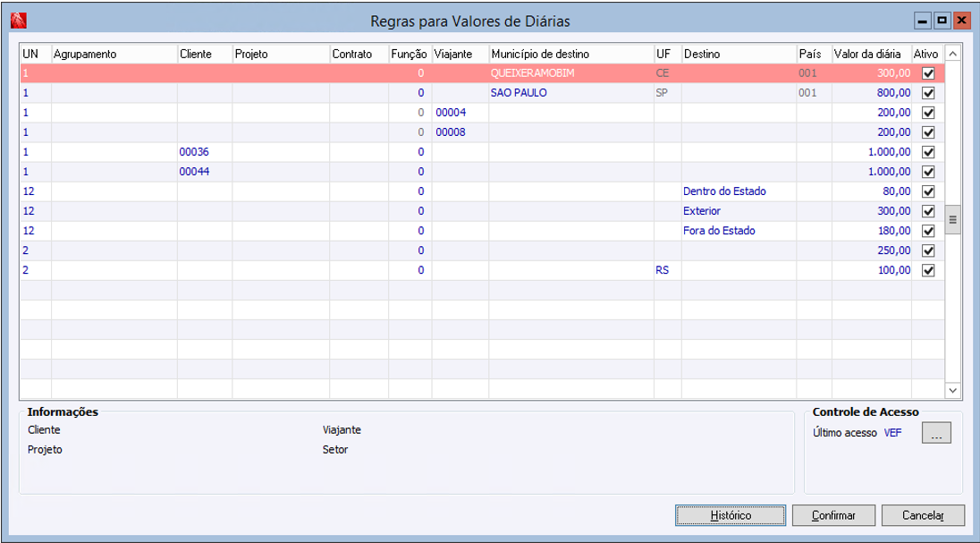Image resolution: width=980 pixels, height=543 pixels.
Task: Toggle Ativo for the 250,00 row
Action: (928, 250)
